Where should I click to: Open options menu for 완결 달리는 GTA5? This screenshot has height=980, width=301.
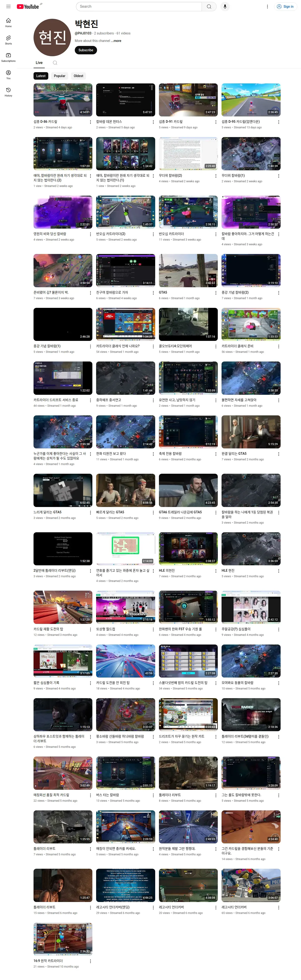pos(278,454)
